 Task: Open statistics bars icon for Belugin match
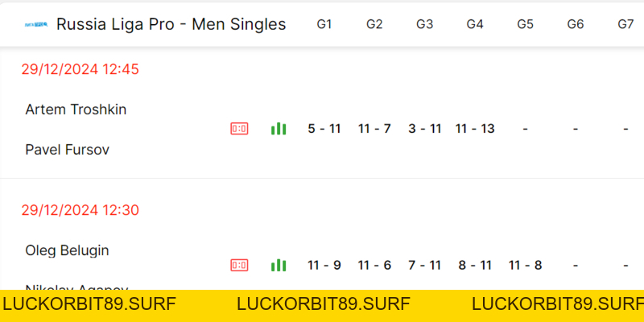[x=279, y=266]
